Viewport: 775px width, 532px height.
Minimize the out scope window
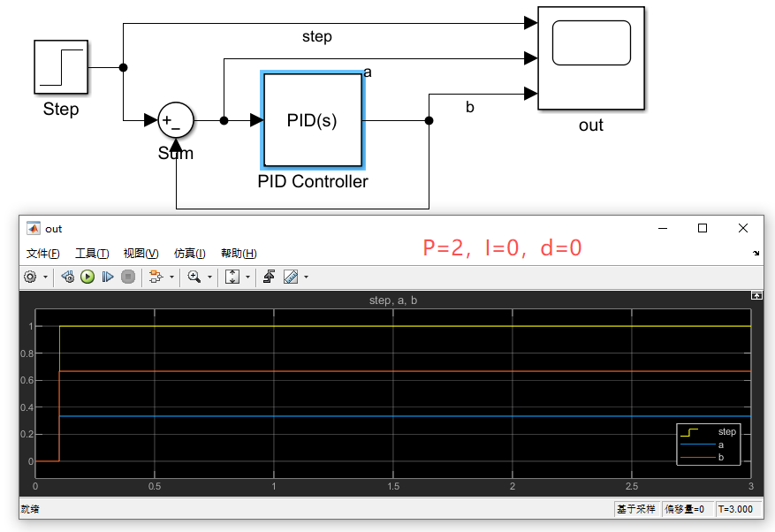click(663, 228)
